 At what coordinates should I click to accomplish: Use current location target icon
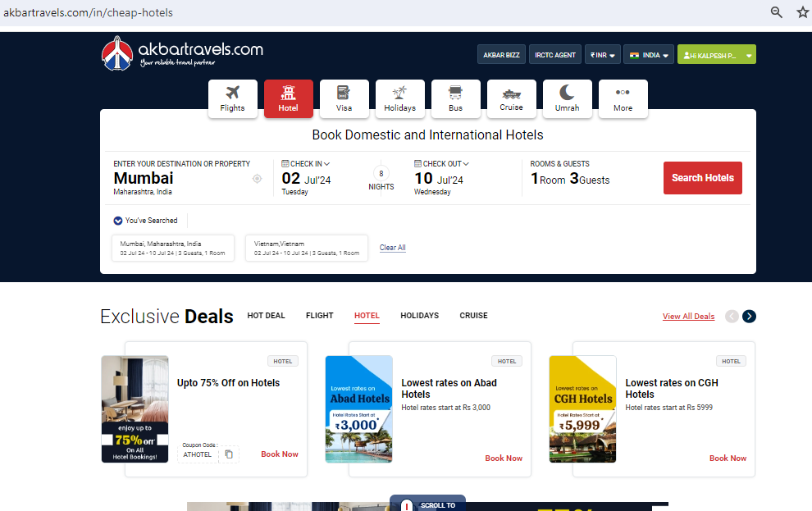pyautogui.click(x=257, y=179)
